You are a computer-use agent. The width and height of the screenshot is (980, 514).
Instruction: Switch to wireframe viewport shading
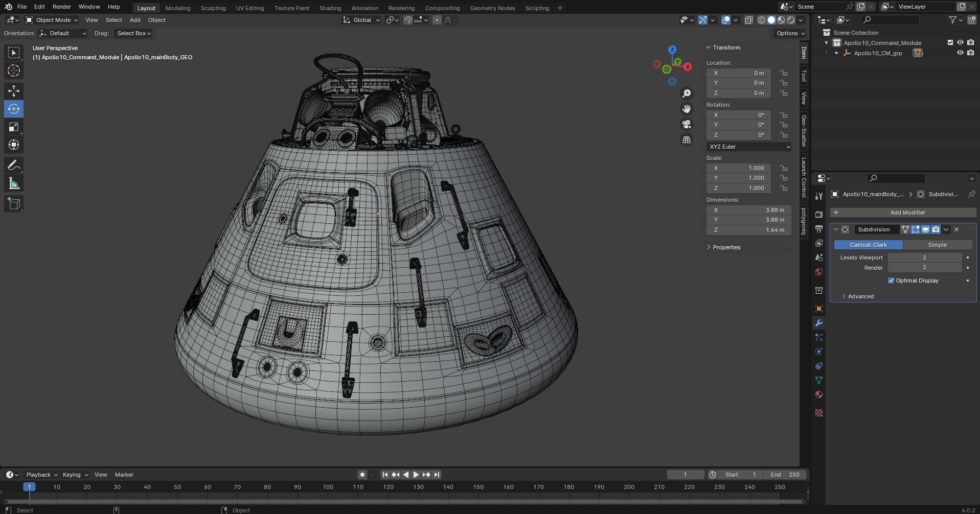762,20
